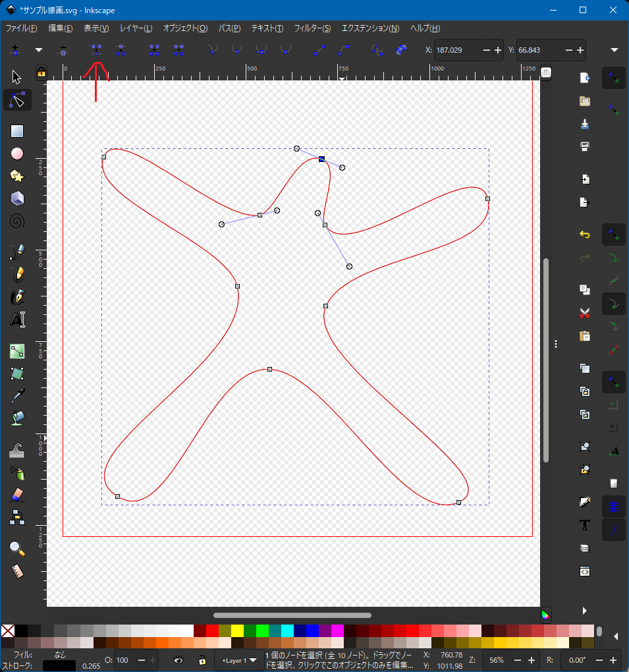Expand the insert node dropdown arrow
The image size is (629, 672).
coord(39,50)
